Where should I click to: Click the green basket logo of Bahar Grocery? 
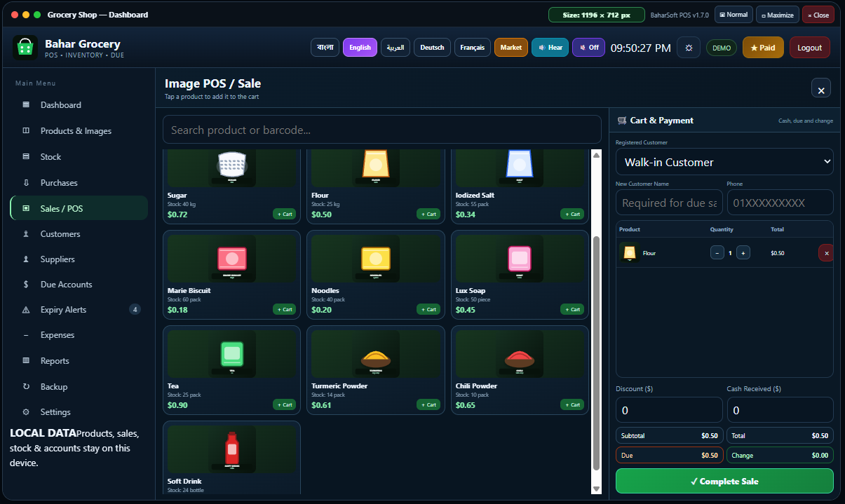click(x=25, y=48)
